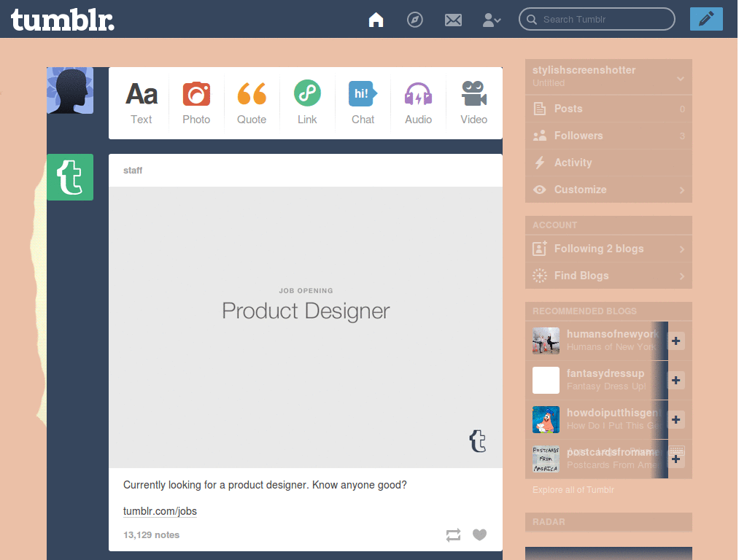Open the staff username link
Viewport: 747px width, 560px height.
[133, 171]
